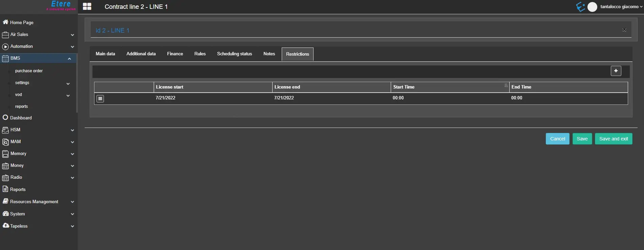Open purchase order in the sidebar
The image size is (644, 250).
tap(29, 71)
